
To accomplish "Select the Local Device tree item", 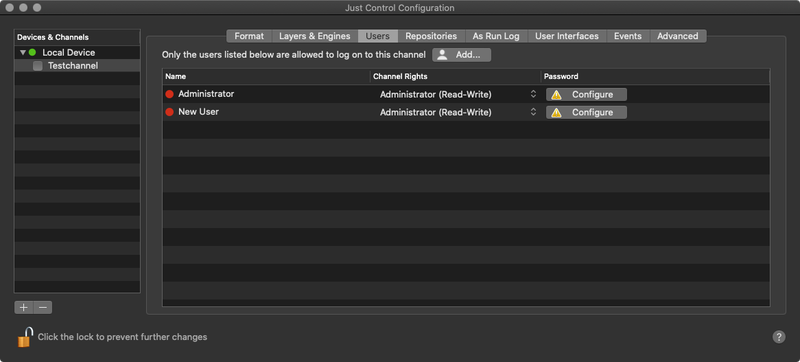I will pyautogui.click(x=77, y=53).
